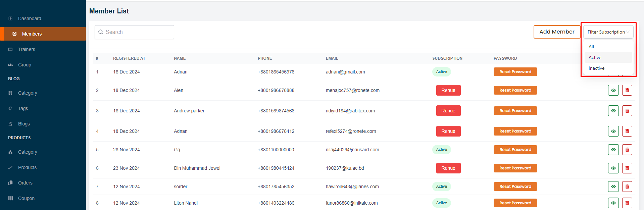The image size is (644, 210).
Task: Click the Tags icon in sidebar
Action: pos(10,108)
